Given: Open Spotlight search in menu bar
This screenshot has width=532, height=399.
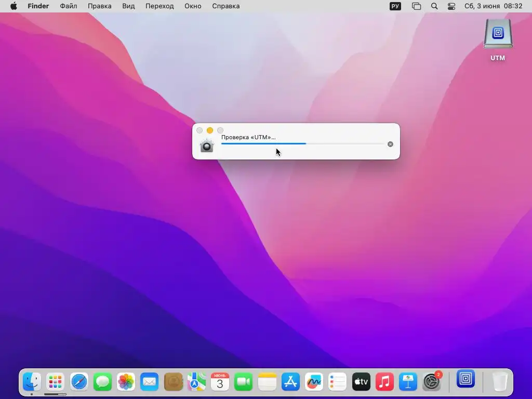Looking at the screenshot, I should tap(434, 6).
